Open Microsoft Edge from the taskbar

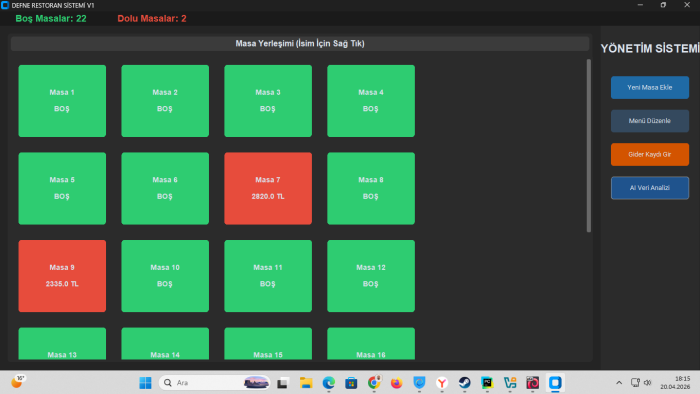pos(329,383)
